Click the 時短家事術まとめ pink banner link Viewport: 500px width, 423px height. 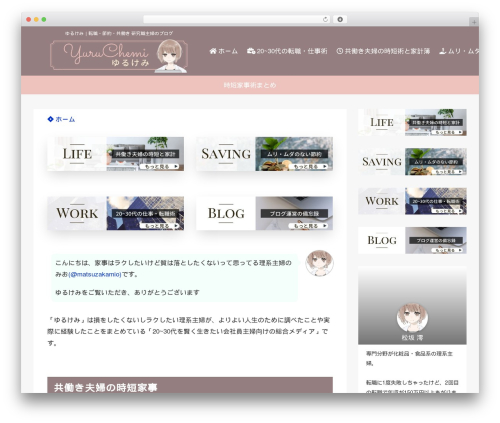250,85
